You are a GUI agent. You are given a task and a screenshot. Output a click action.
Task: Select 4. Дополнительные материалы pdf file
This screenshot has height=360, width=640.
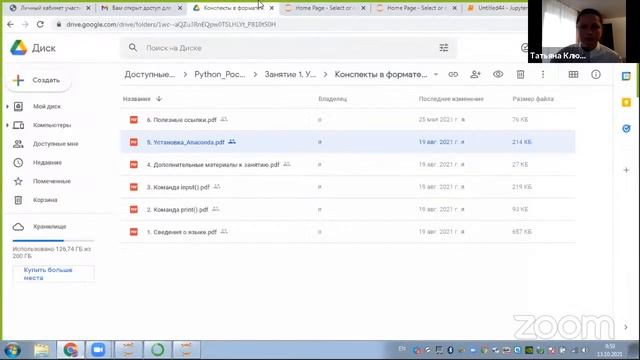(348, 164)
